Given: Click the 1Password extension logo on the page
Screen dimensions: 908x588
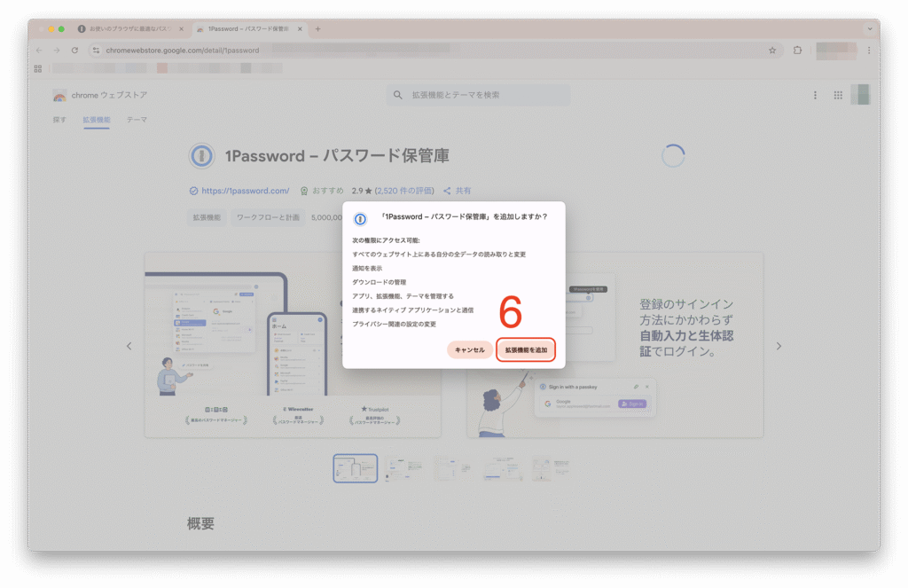Looking at the screenshot, I should click(201, 156).
